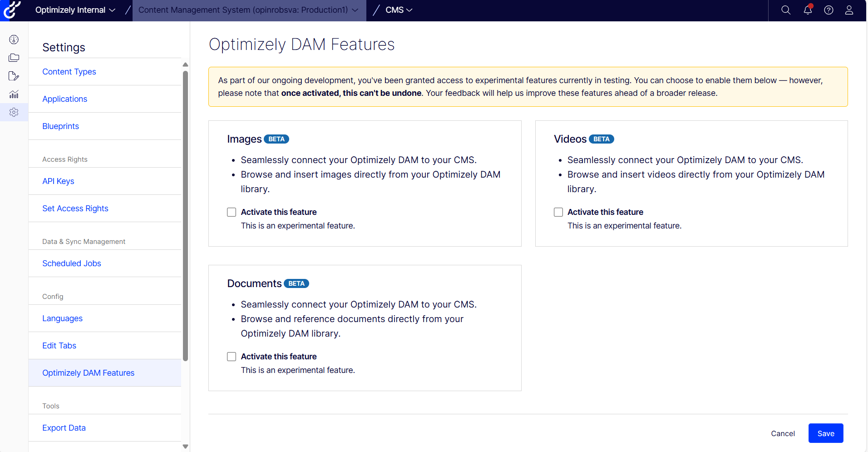Open the search magnifier icon
Image resolution: width=868 pixels, height=452 pixels.
click(x=786, y=10)
